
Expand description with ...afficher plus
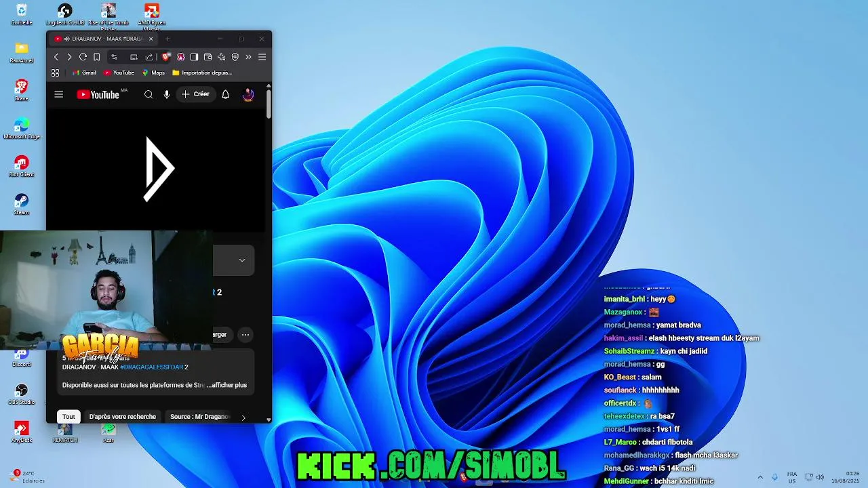227,385
